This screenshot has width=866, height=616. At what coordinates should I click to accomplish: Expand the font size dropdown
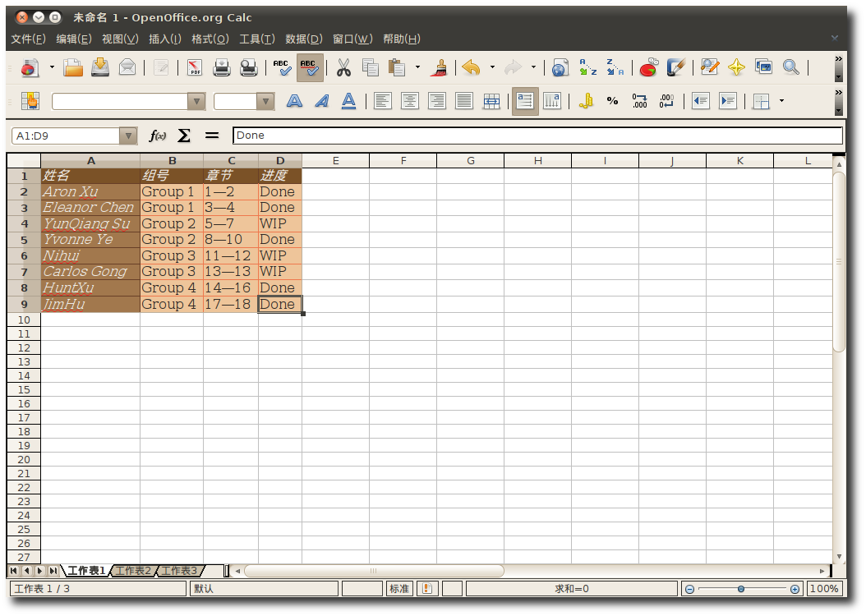265,101
